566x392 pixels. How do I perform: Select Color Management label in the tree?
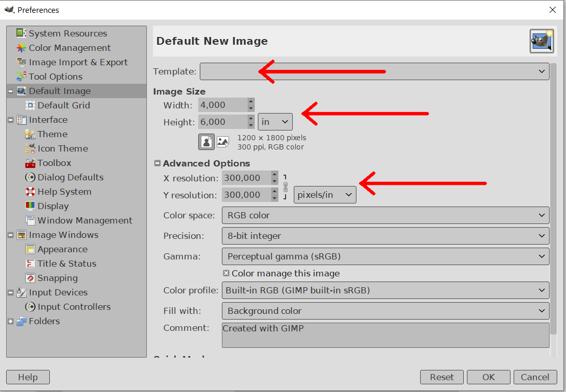pos(70,48)
